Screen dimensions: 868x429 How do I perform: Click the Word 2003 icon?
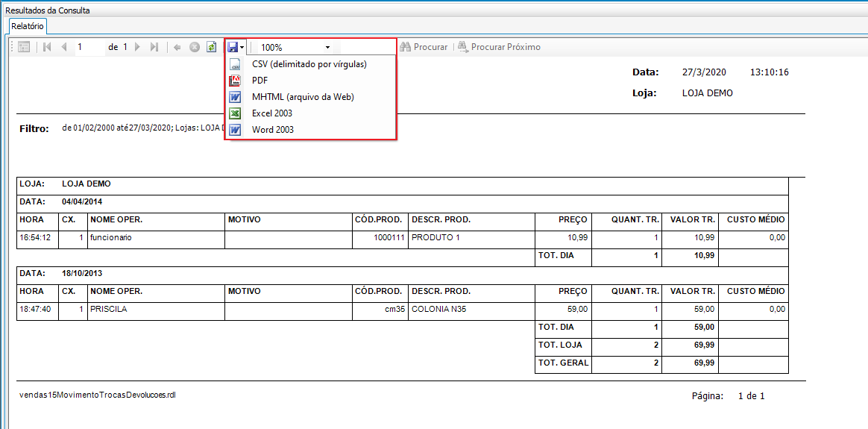point(235,130)
